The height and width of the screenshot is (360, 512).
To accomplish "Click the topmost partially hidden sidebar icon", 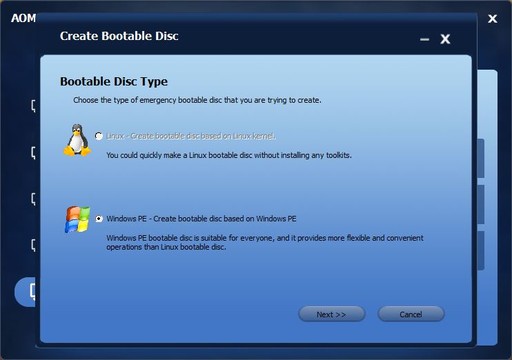I will tap(33, 106).
